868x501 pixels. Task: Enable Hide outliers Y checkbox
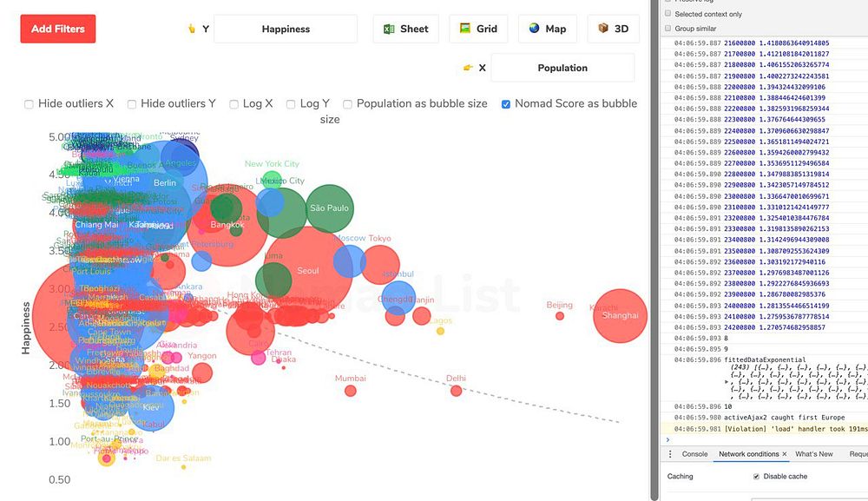pos(132,104)
